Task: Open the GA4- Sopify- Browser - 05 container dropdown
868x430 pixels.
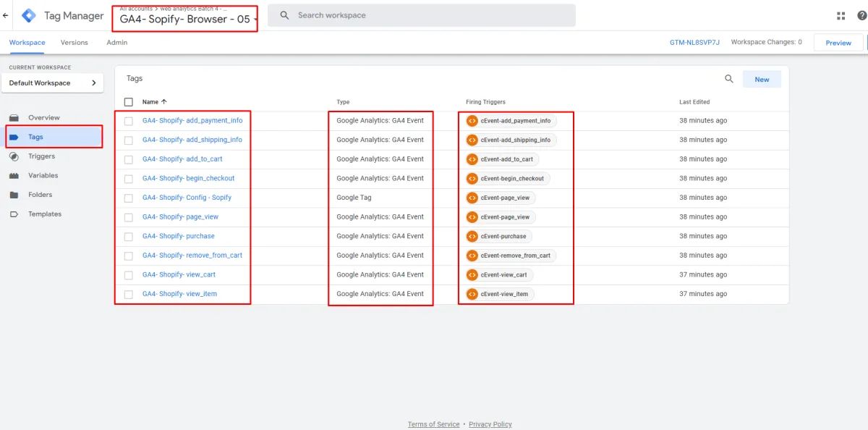Action: [x=187, y=20]
